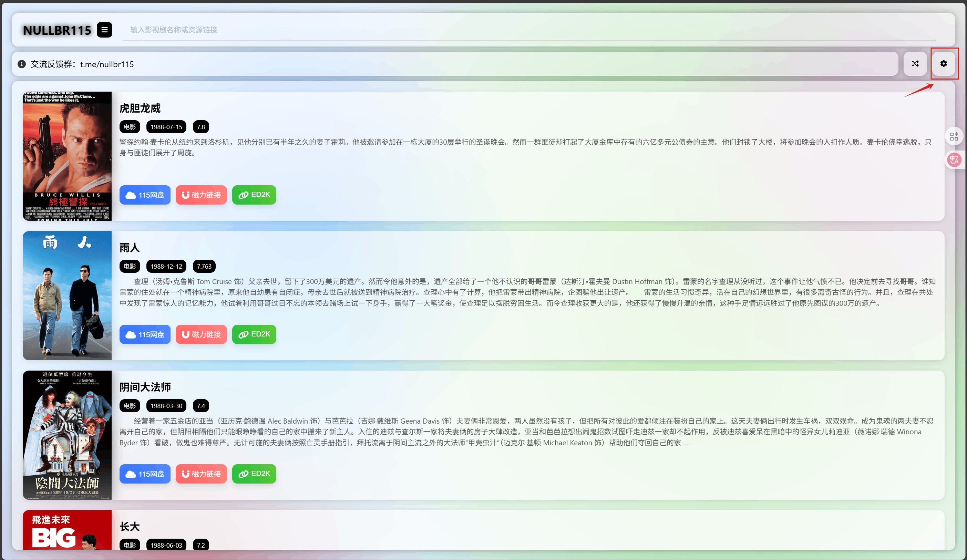Click the 阴间大法师 poster thumbnail
This screenshot has width=967, height=560.
click(67, 435)
